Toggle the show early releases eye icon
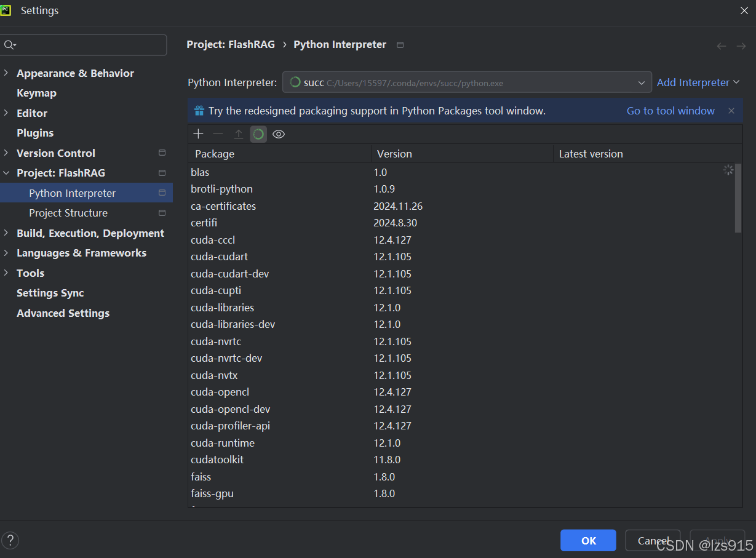 click(x=279, y=134)
